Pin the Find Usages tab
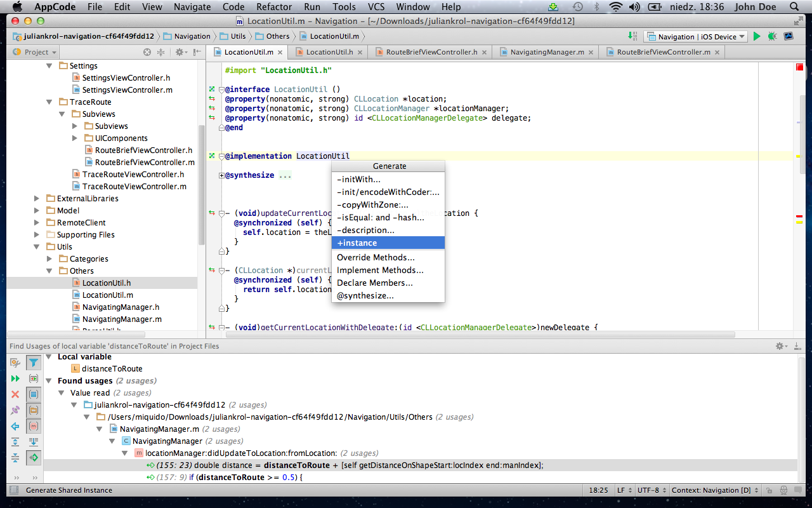812x508 pixels. tap(15, 410)
